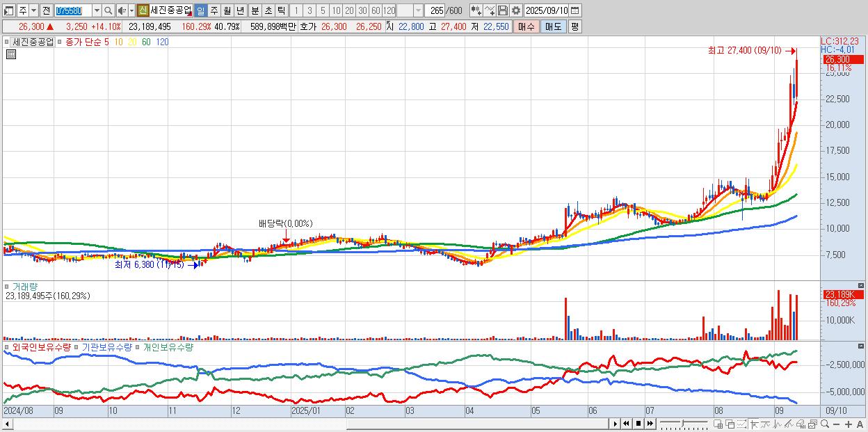
Task: Toggle the 거래량 volume indicator box
Action: tap(7, 287)
